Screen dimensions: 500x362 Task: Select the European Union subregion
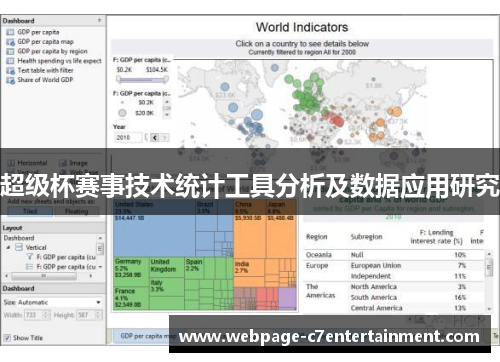[376, 266]
